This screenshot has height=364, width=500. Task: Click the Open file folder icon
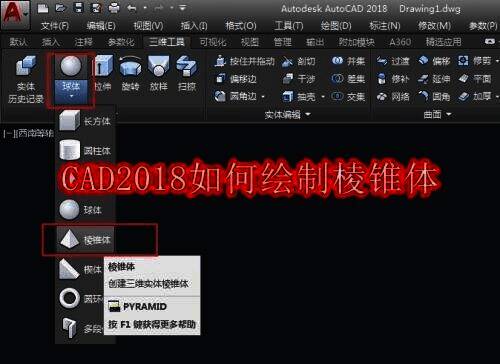click(x=60, y=8)
